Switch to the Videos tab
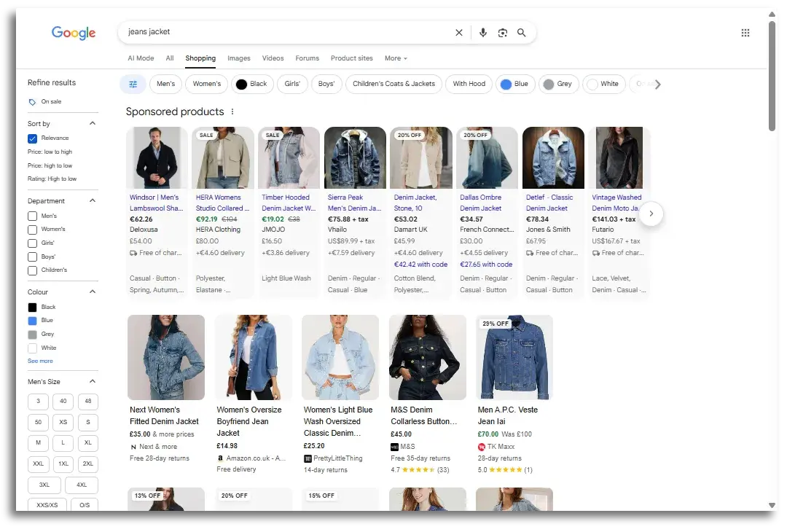The width and height of the screenshot is (787, 532). pos(273,58)
